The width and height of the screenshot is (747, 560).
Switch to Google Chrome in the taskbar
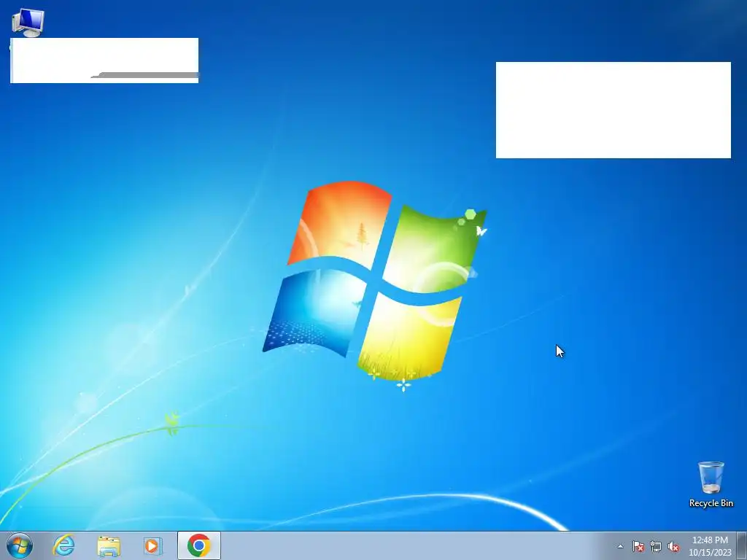pyautogui.click(x=199, y=545)
